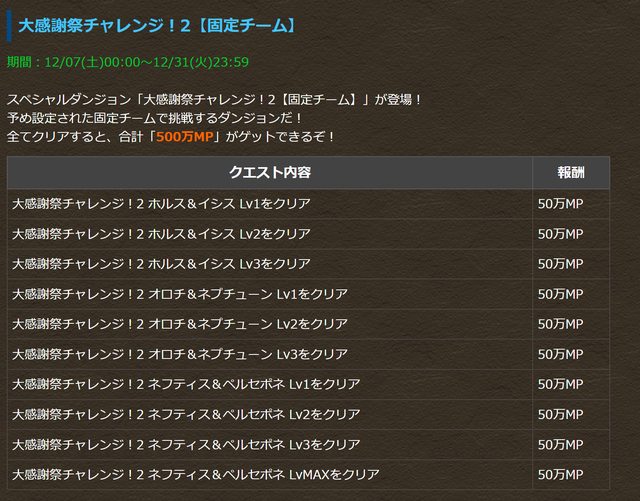Viewport: 640px width, 501px height.
Task: Click the クエスト内容 column header
Action: (270, 172)
